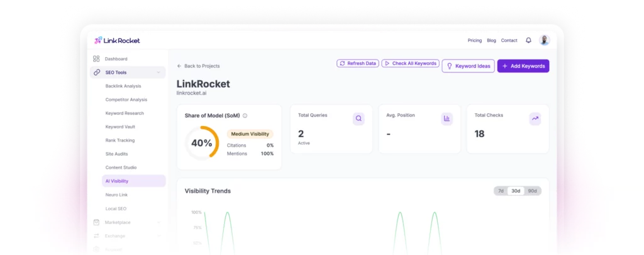Screen dimensions: 644x255
Task: Go Back to Projects
Action: (198, 66)
